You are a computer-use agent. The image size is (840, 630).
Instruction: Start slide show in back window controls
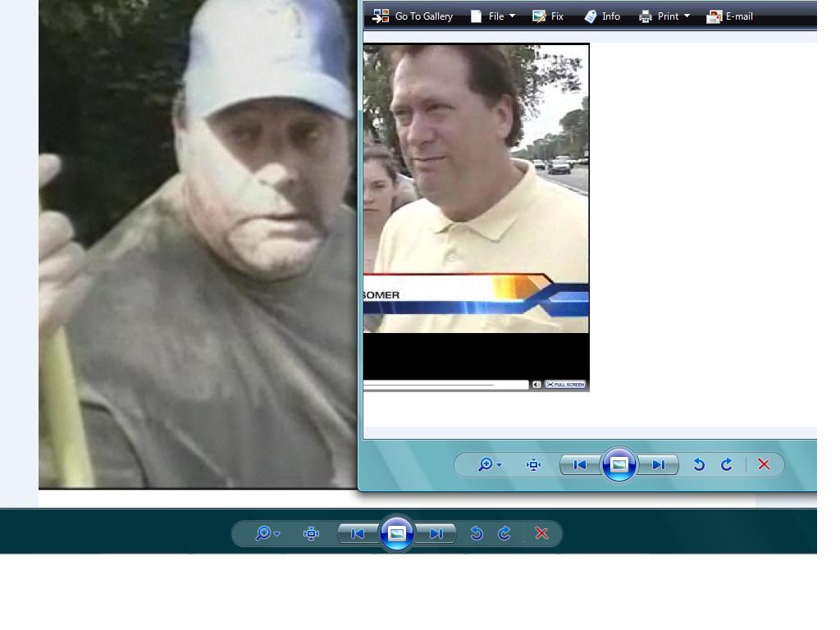point(397,534)
